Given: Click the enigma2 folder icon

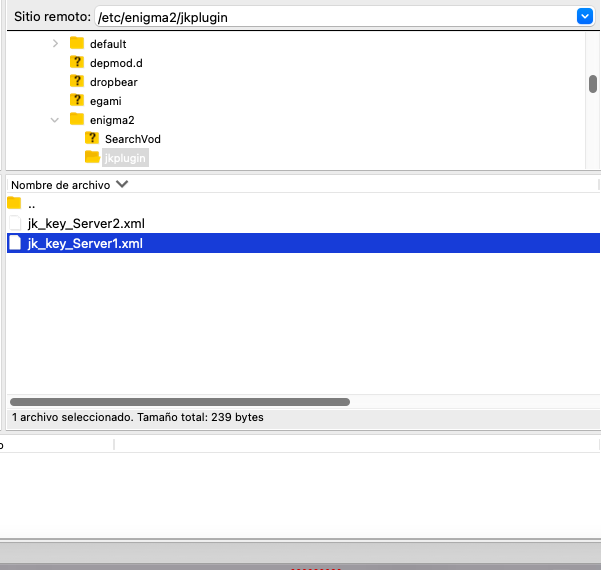Looking at the screenshot, I should click(x=77, y=120).
